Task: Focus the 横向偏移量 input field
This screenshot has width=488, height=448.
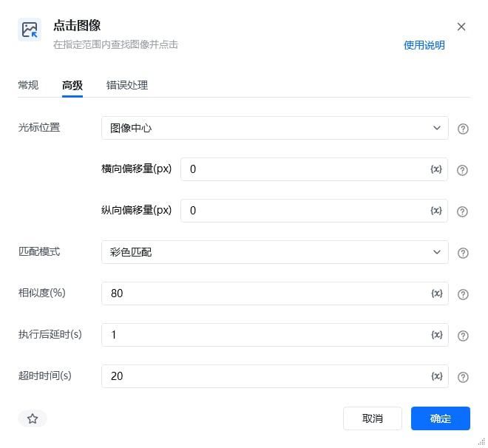Action: (314, 169)
